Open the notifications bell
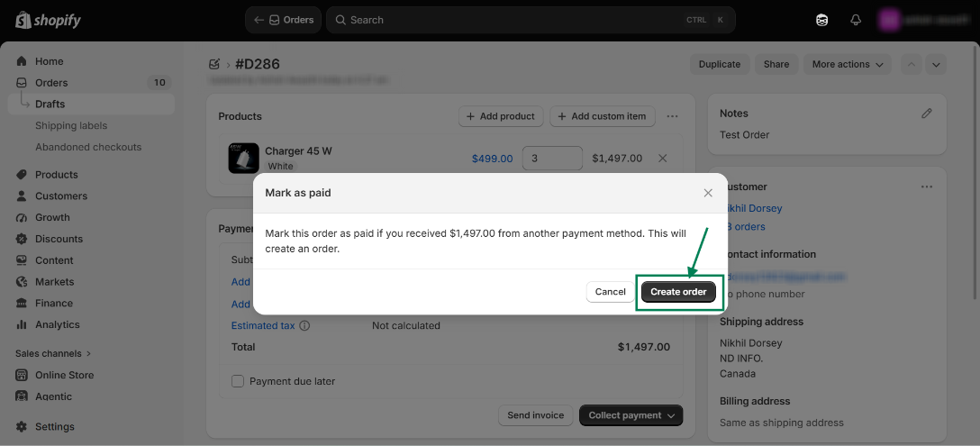980x446 pixels. tap(856, 20)
